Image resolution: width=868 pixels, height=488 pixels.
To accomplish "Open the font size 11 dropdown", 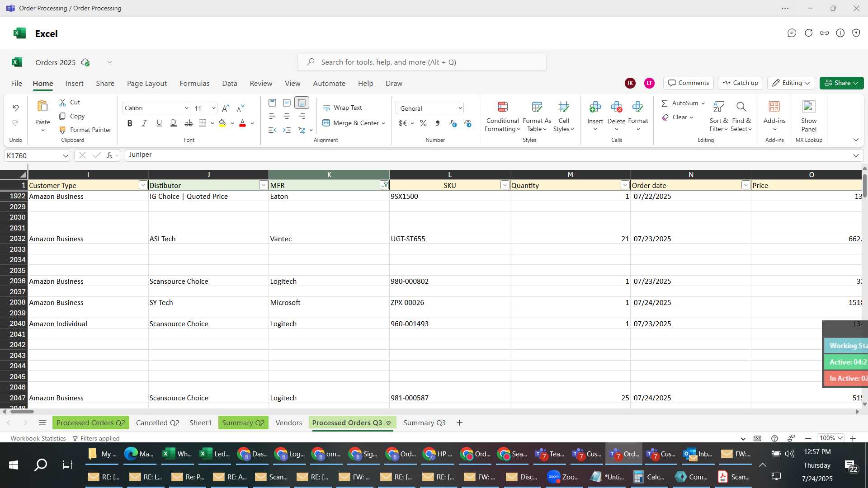I will 214,108.
